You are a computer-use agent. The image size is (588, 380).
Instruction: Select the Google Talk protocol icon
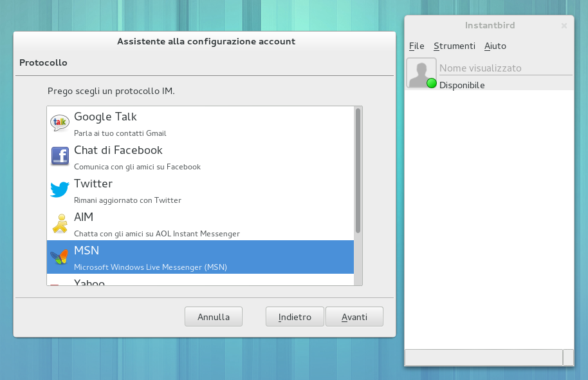coord(60,123)
